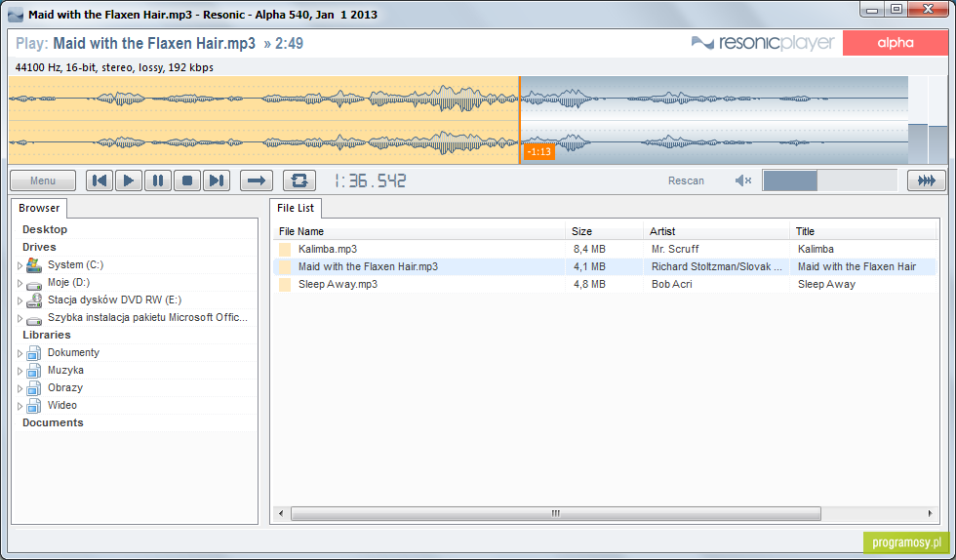Image resolution: width=956 pixels, height=560 pixels.
Task: Select Documents in the browser tree
Action: pos(53,422)
